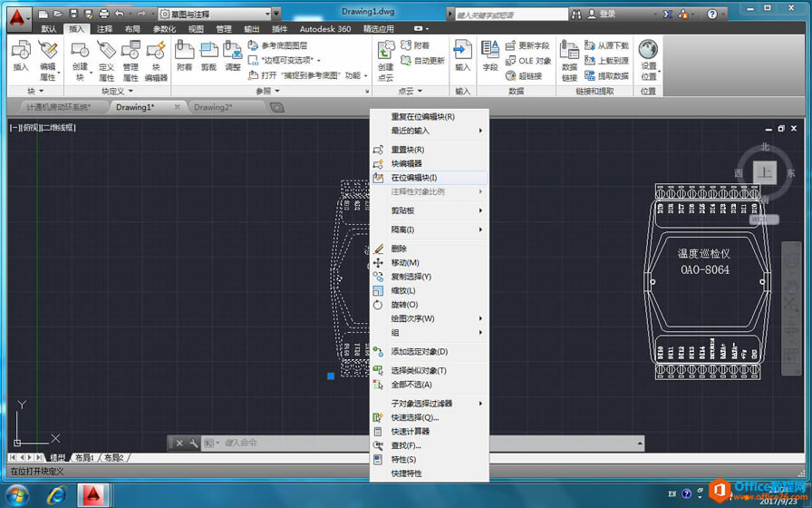812x508 pixels.
Task: Click the keyword search field in title bar
Action: point(511,15)
